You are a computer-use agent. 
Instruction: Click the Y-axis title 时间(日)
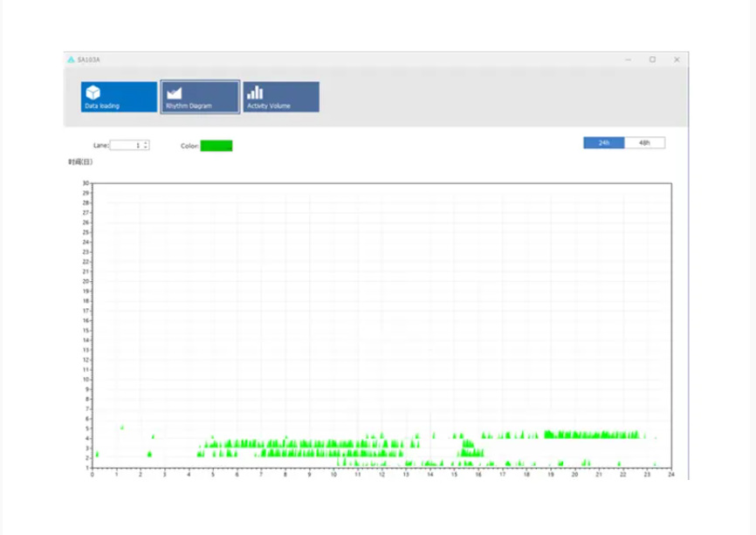tap(80, 162)
